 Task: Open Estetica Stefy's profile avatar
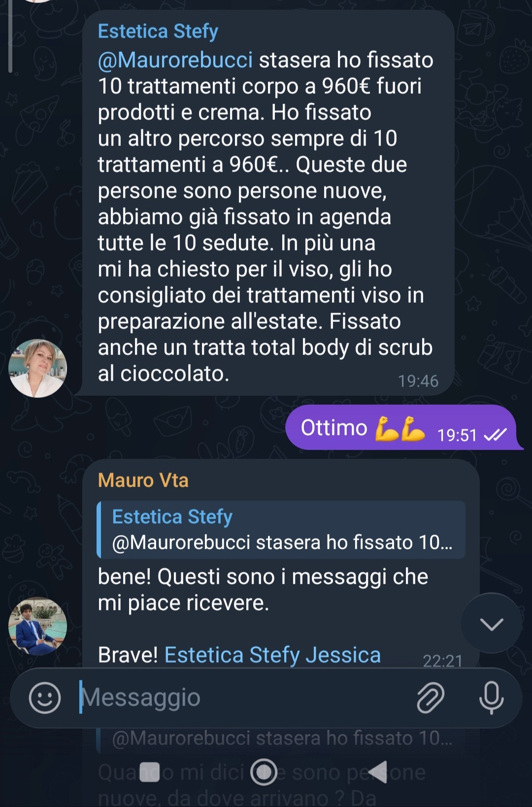tap(38, 368)
